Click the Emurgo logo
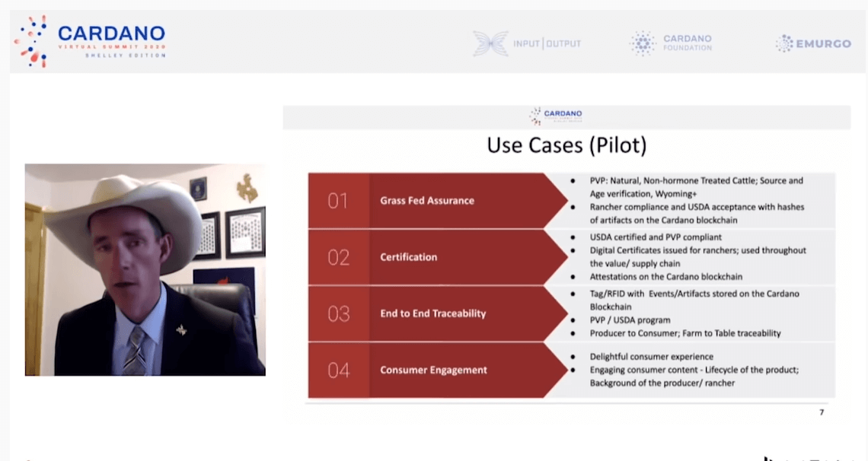Viewport: 868px width, 461px height. 813,43
